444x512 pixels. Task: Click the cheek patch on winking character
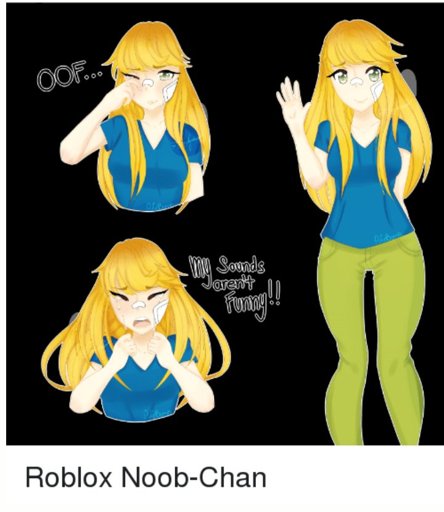(x=169, y=91)
